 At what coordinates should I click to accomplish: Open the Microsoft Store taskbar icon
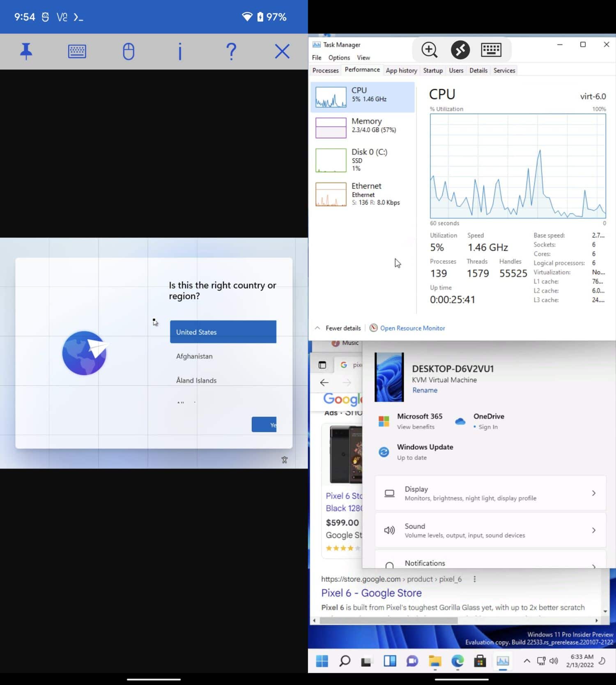pos(480,661)
